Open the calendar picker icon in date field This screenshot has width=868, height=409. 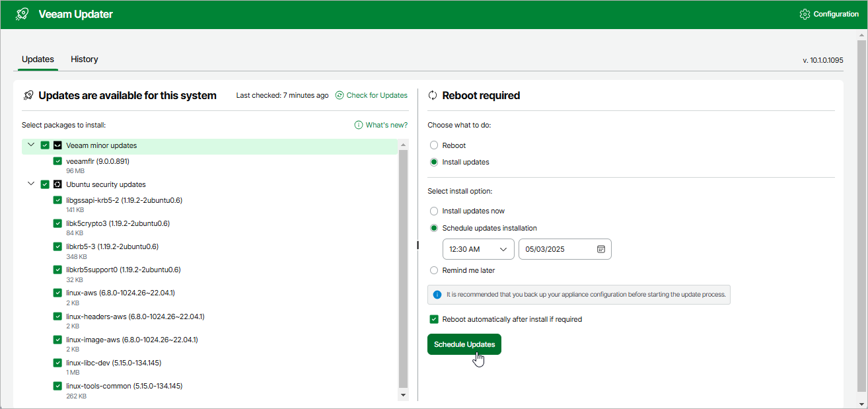click(601, 249)
